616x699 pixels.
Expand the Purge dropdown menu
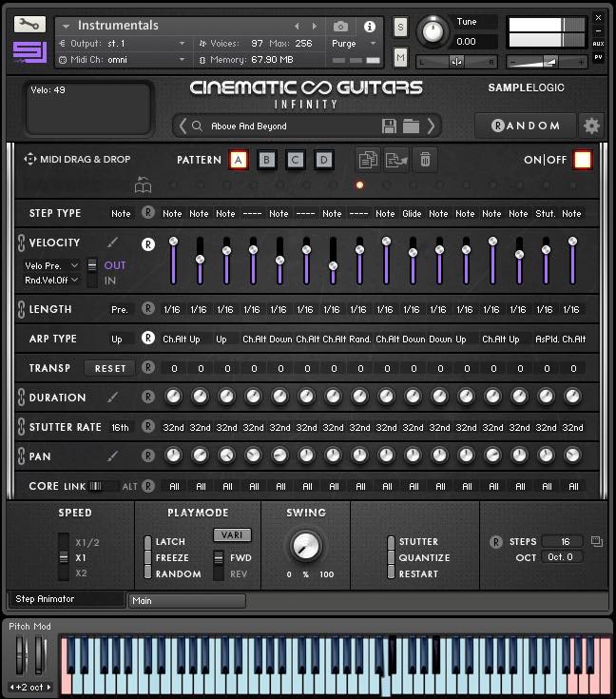[352, 44]
